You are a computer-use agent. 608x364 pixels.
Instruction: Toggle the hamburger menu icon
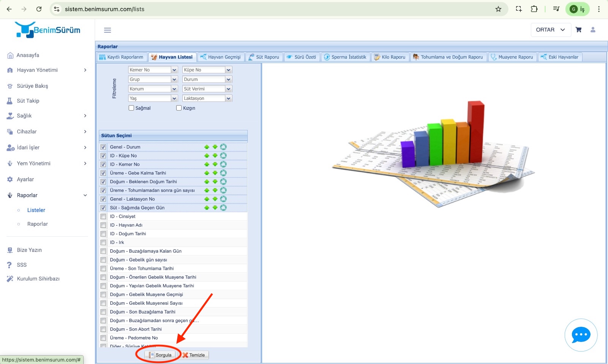108,30
